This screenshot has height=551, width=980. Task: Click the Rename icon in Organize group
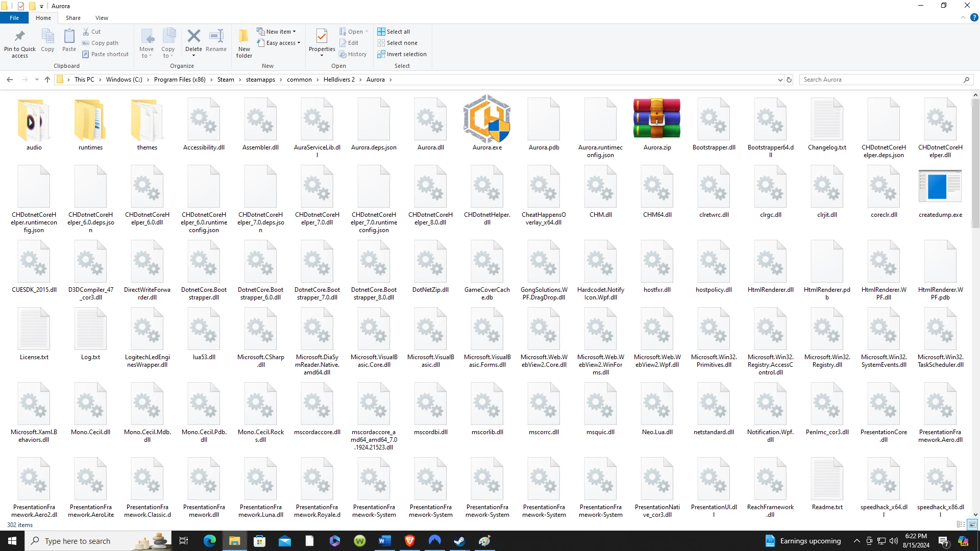[x=216, y=40]
